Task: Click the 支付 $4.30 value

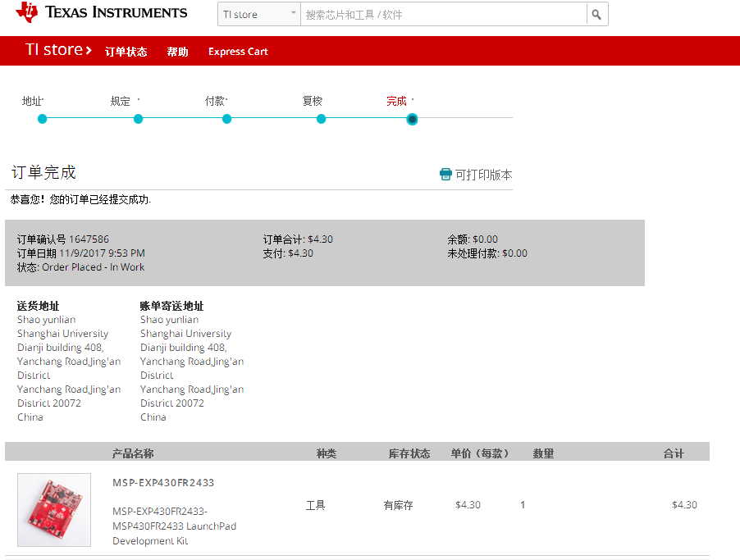Action: point(300,253)
